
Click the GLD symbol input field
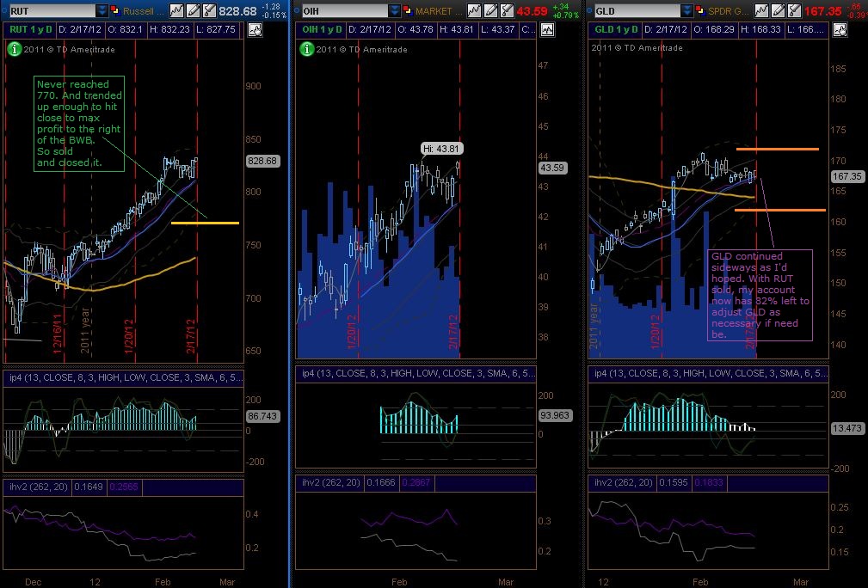(637, 10)
